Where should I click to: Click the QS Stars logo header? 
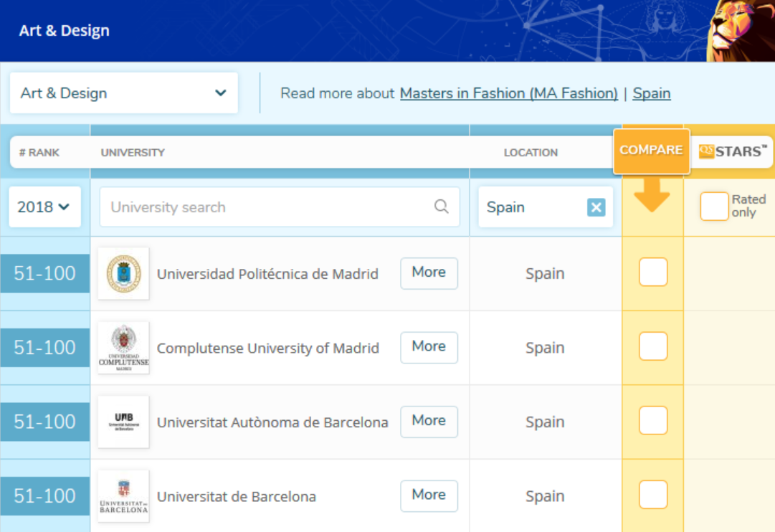click(x=733, y=151)
